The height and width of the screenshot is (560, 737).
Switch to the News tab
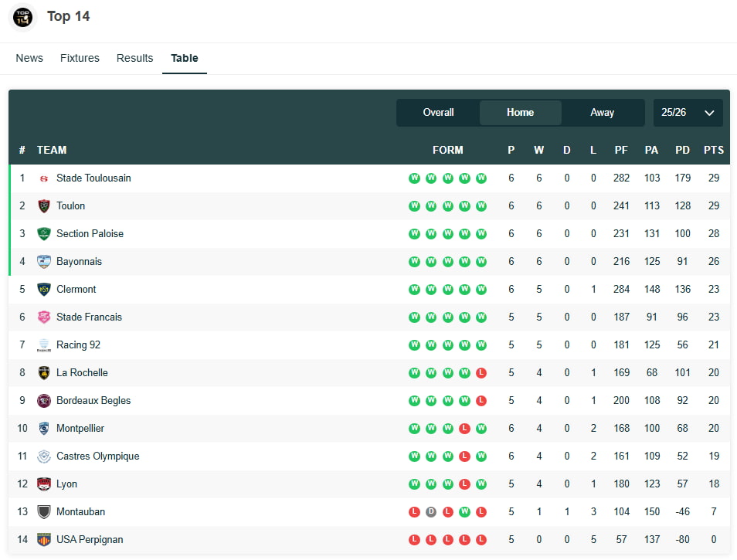[x=29, y=58]
